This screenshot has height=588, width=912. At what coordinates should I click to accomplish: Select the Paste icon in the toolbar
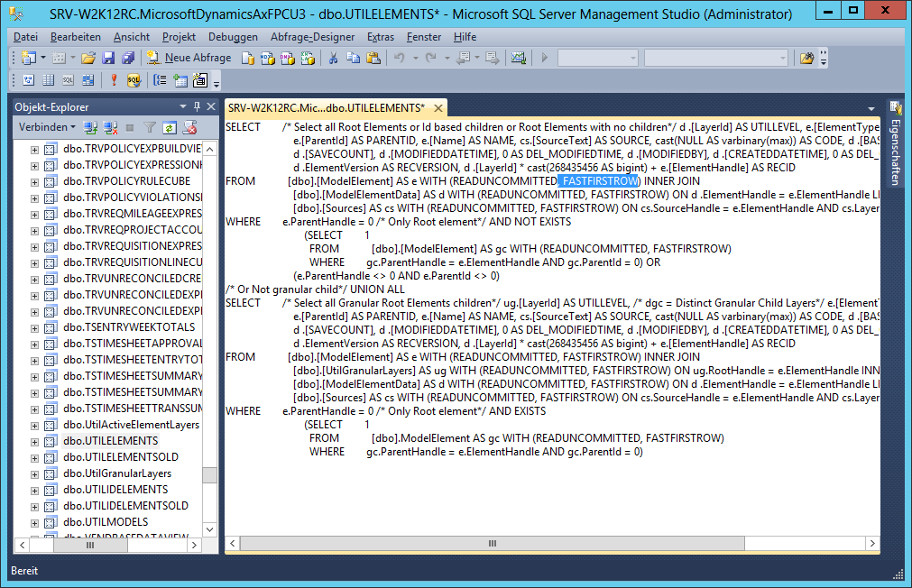click(373, 58)
